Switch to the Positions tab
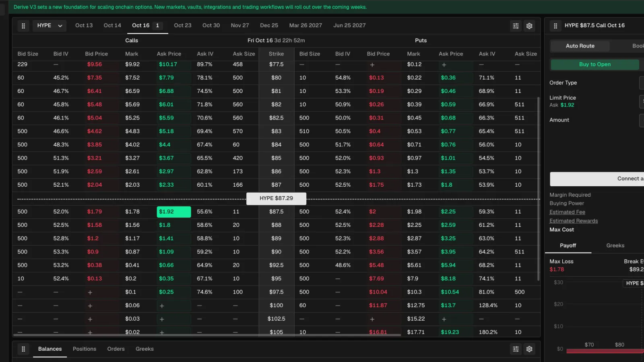 (x=85, y=349)
